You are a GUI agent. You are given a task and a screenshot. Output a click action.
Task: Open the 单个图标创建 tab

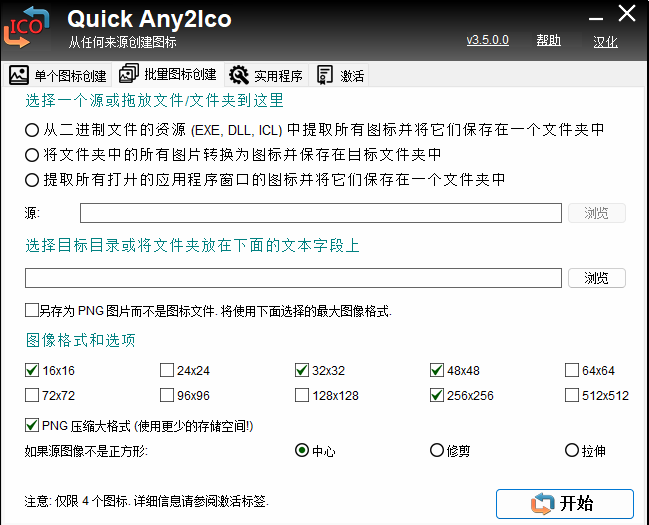click(x=58, y=75)
